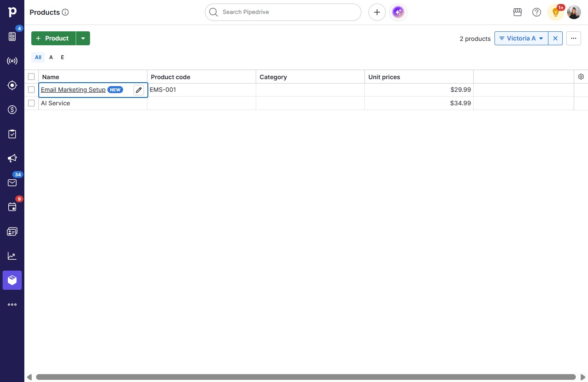Expand the Product button dropdown arrow

click(x=83, y=38)
